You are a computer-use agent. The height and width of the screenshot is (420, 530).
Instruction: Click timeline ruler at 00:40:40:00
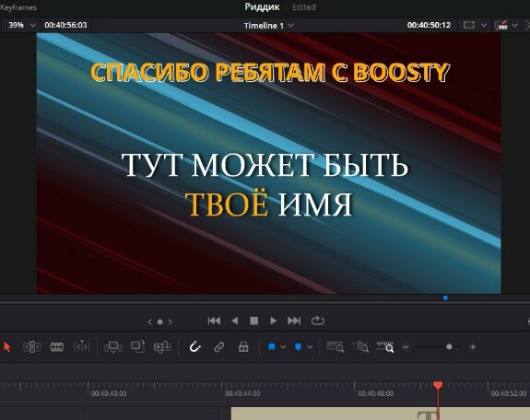[x=108, y=393]
